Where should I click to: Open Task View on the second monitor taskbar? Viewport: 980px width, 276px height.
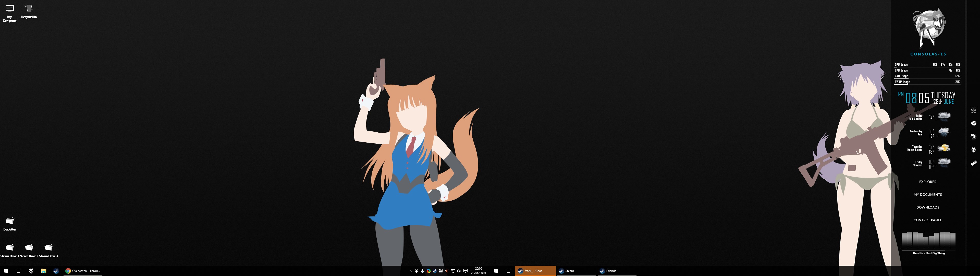pyautogui.click(x=508, y=271)
